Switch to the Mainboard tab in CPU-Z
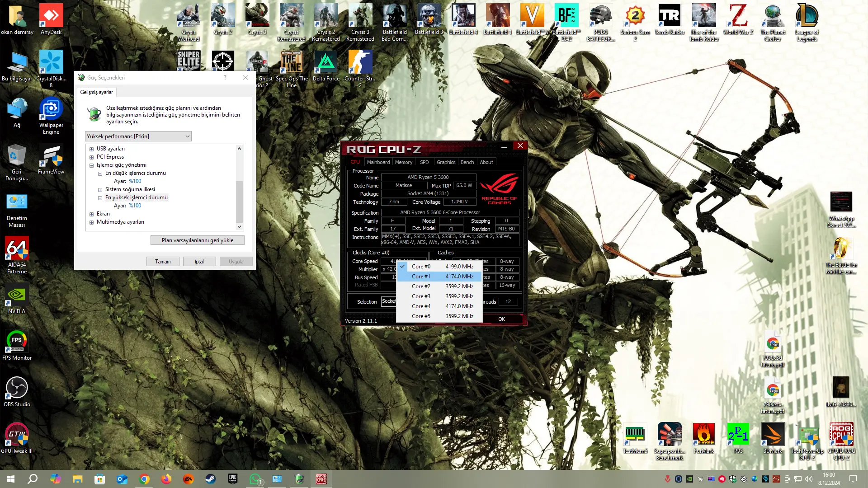868x488 pixels. [x=378, y=162]
